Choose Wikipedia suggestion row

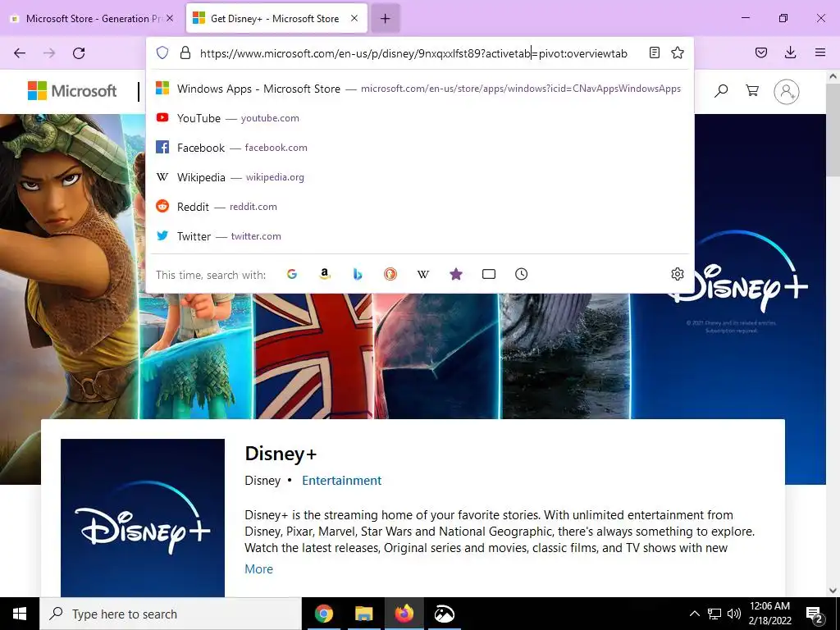click(419, 177)
